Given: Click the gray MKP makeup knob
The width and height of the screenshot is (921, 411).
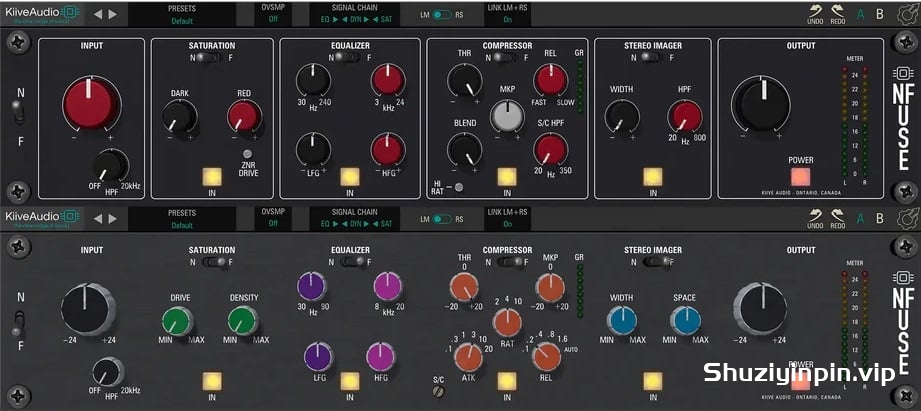Looking at the screenshot, I should pyautogui.click(x=507, y=115).
